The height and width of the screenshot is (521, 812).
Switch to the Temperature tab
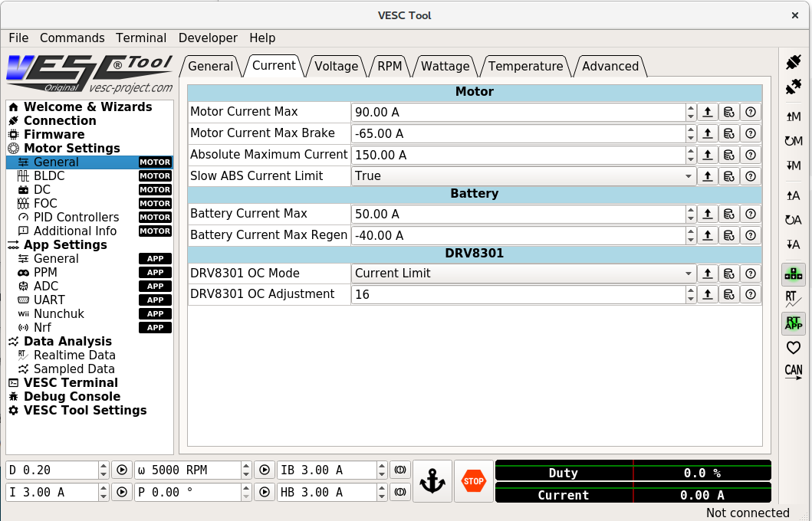525,66
